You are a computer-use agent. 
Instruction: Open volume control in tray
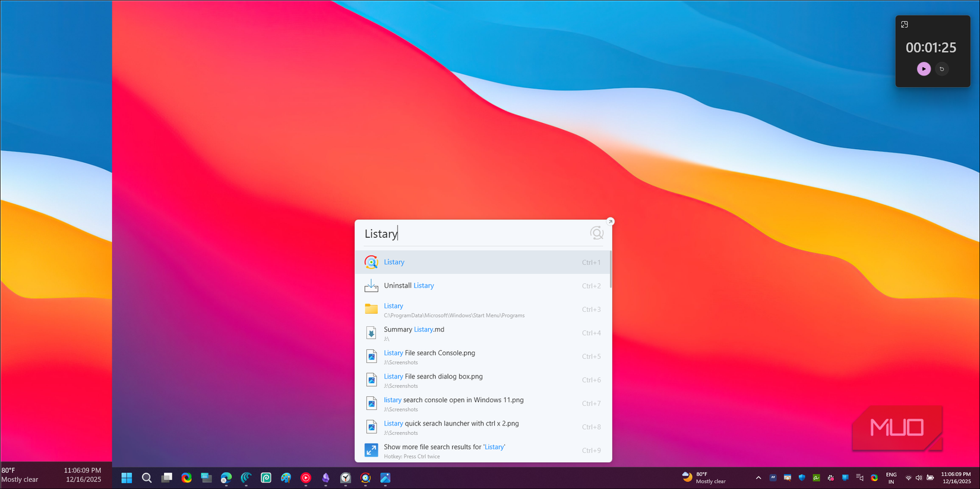tap(919, 478)
